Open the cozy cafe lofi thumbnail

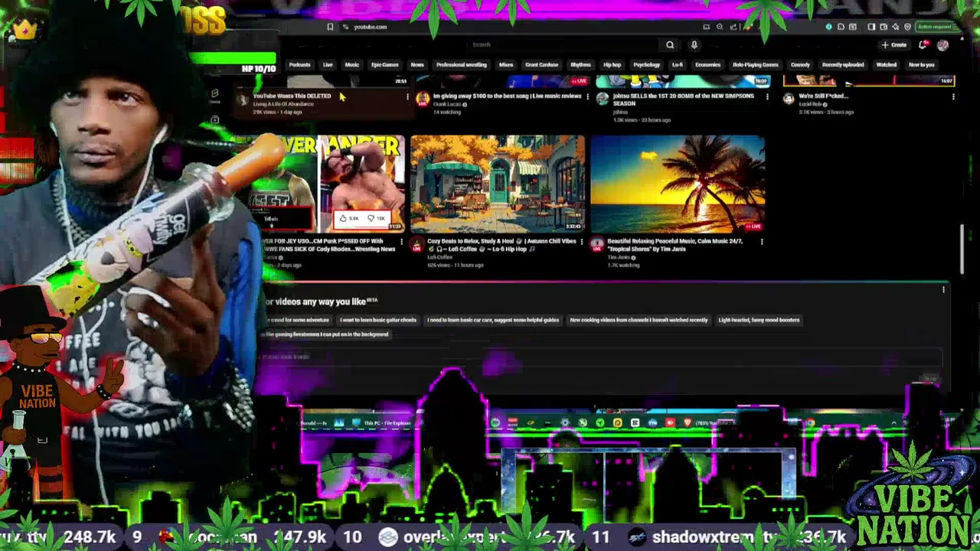pyautogui.click(x=498, y=184)
